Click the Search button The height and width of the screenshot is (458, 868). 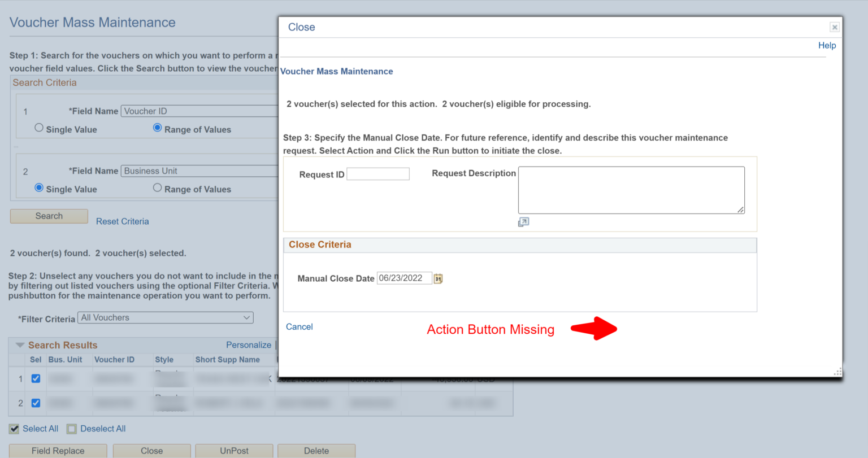49,216
